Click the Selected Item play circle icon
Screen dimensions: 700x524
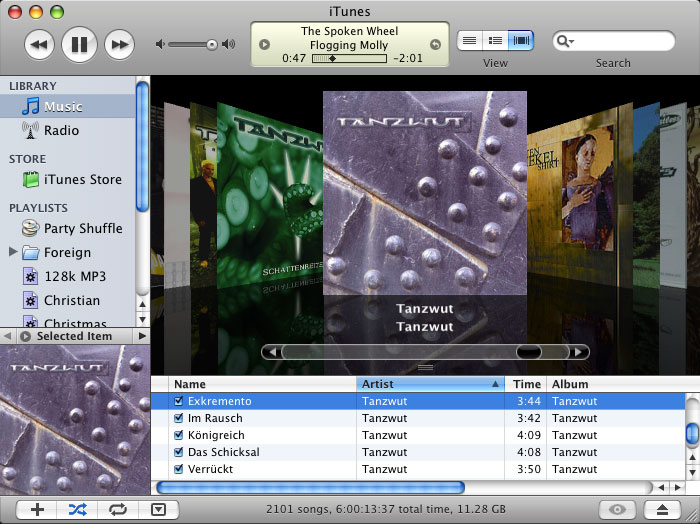25,336
